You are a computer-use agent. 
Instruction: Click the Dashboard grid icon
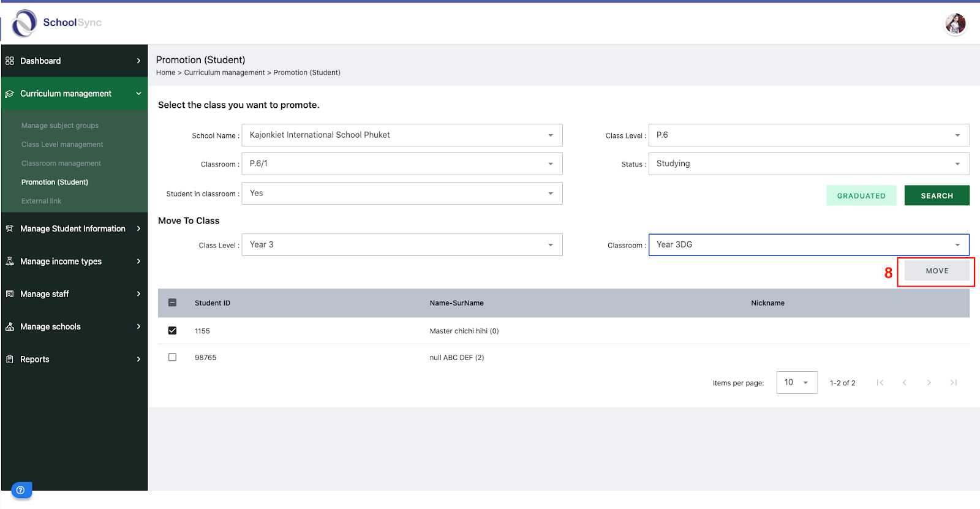click(10, 61)
